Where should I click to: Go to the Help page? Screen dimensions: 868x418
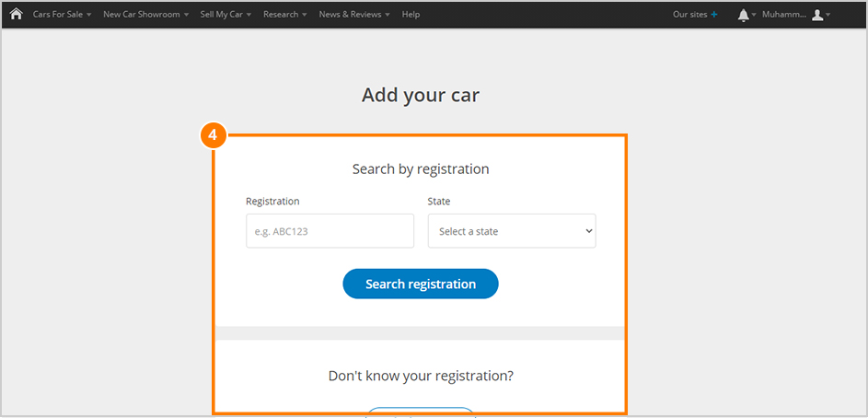[411, 15]
